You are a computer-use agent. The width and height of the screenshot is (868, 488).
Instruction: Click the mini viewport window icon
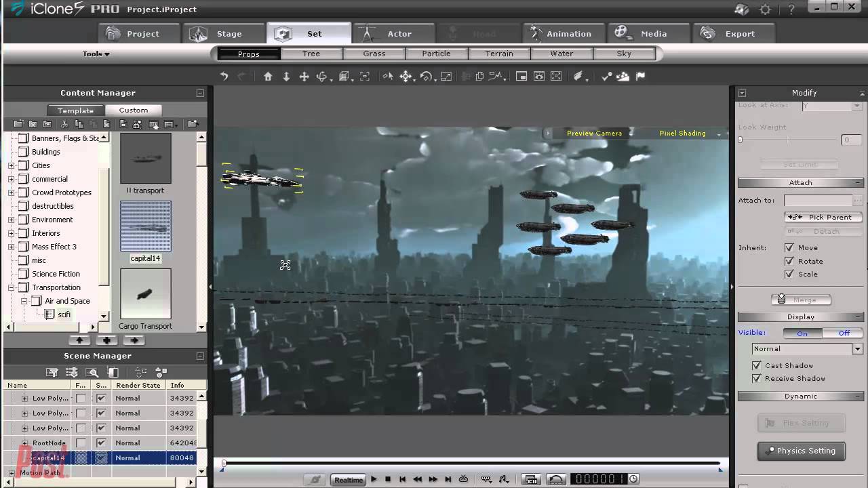pos(521,77)
